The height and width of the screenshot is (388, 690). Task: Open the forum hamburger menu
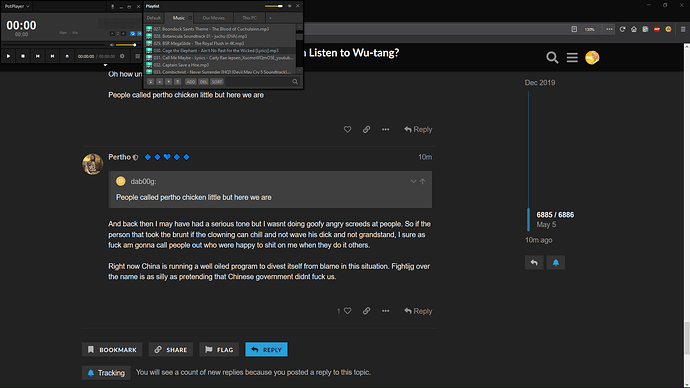[x=572, y=58]
